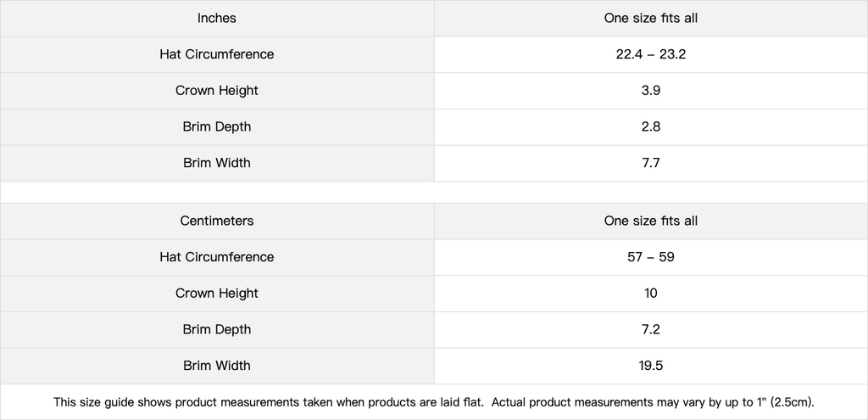Screen dimensions: 868x420
Task: Select the inches One size fits all header
Action: pos(651,19)
